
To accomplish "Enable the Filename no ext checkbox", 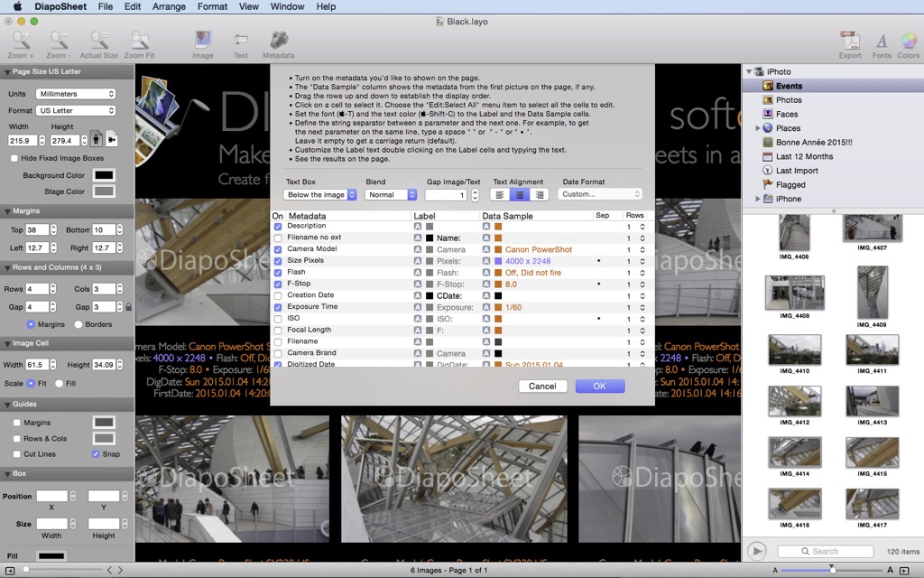I will click(x=278, y=238).
